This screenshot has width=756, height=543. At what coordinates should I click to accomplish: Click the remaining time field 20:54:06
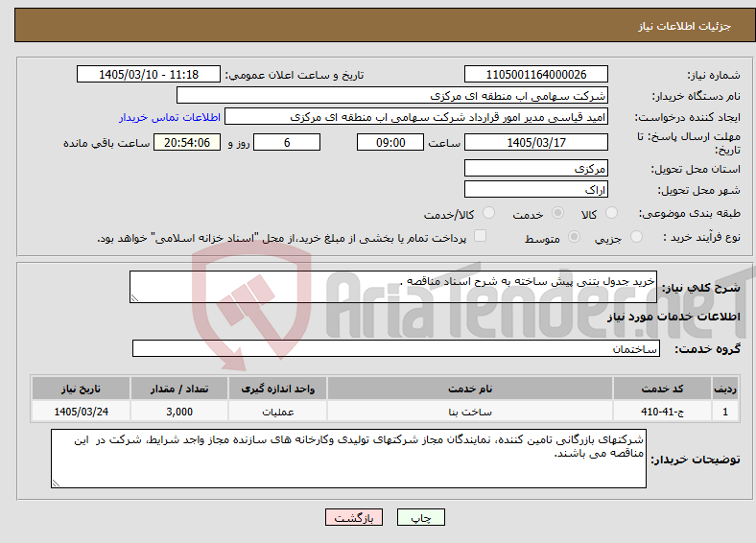tap(187, 142)
